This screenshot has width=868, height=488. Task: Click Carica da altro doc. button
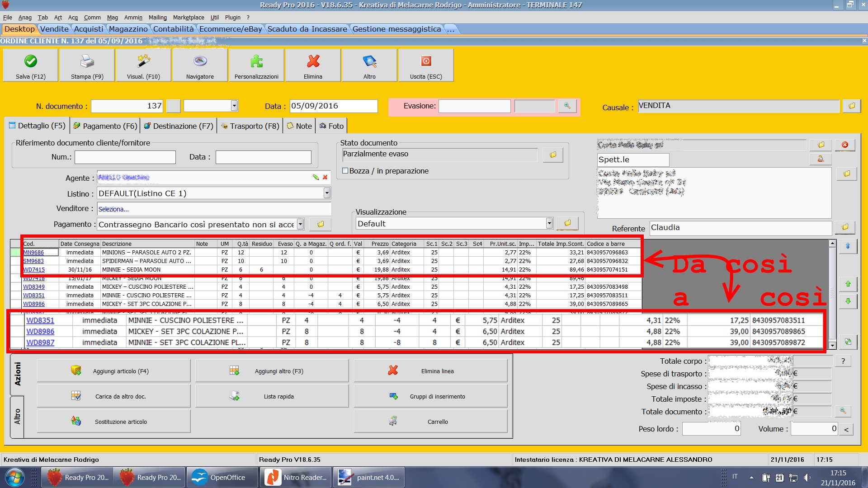pos(114,396)
